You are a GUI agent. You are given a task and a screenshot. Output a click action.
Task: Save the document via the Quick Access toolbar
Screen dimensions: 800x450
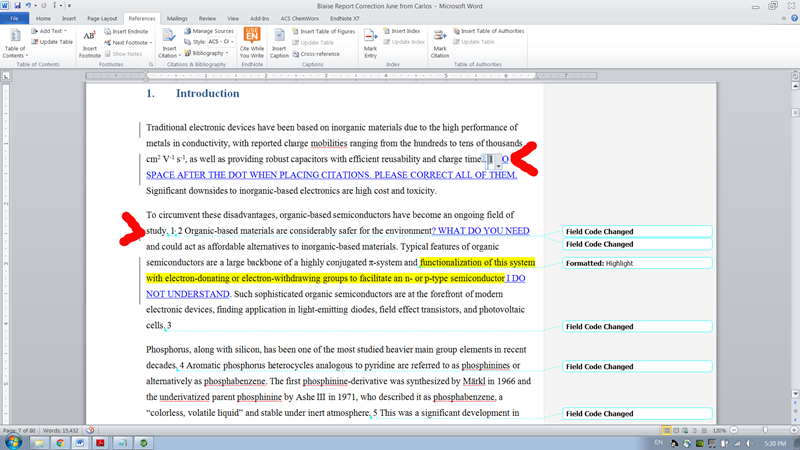[17, 6]
